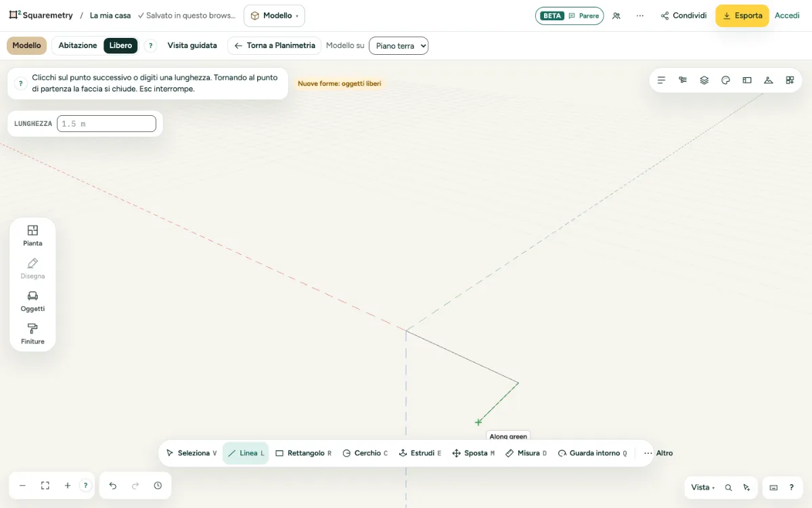Open zoom help question mark button

(85, 486)
